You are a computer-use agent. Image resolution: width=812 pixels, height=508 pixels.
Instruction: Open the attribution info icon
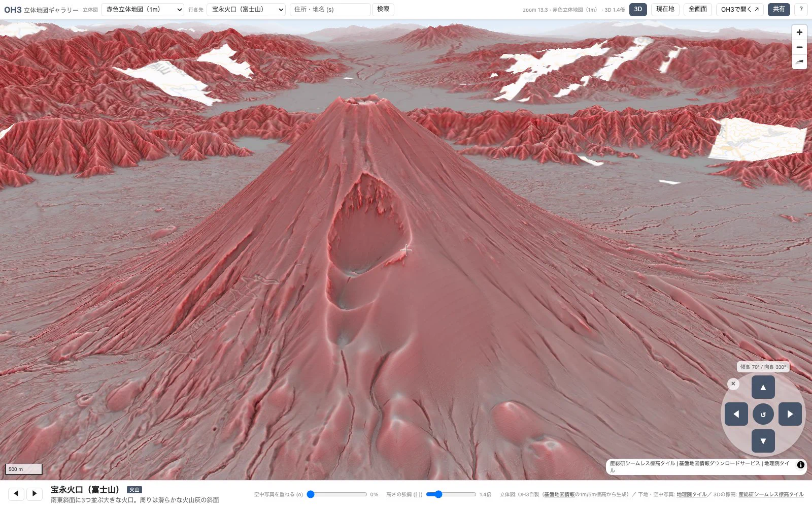click(800, 465)
